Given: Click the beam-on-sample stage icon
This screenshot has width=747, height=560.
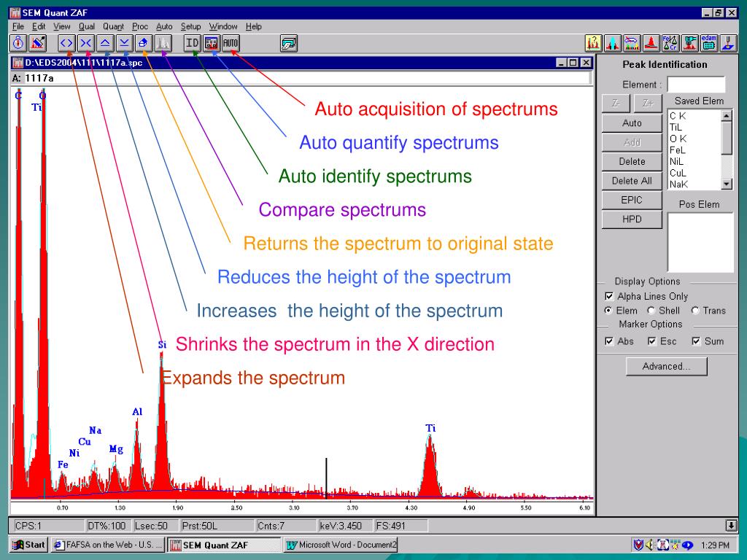Looking at the screenshot, I should coord(727,43).
